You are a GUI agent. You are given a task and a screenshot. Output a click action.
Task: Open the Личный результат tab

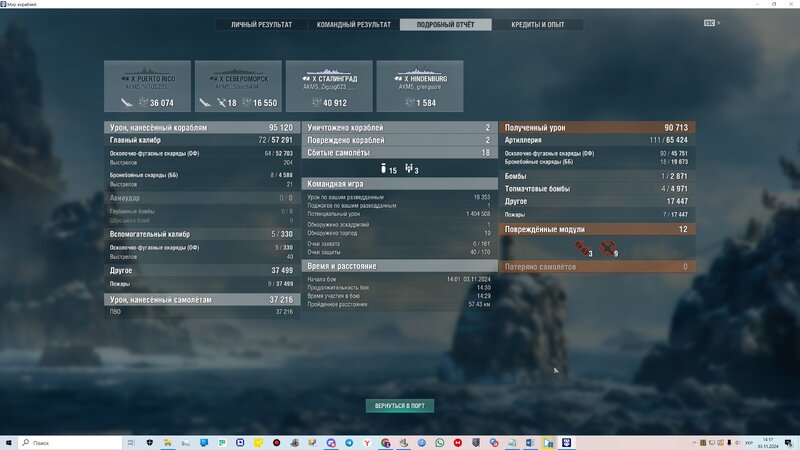[261, 24]
